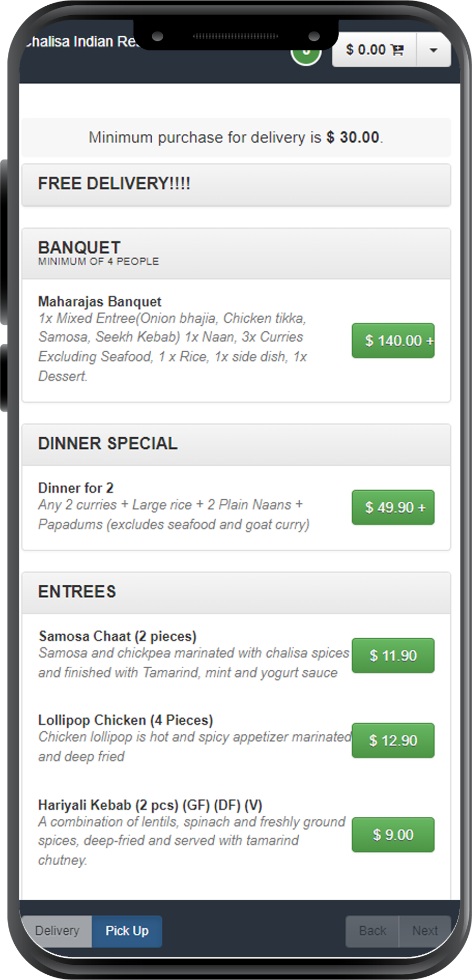The height and width of the screenshot is (980, 472).
Task: Open the cart dropdown caret
Action: pyautogui.click(x=433, y=50)
